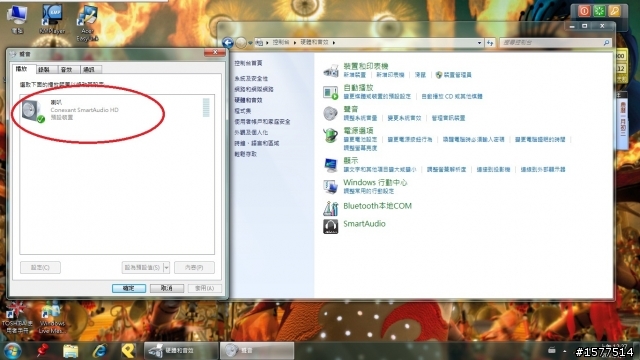Open File Explorer folder on taskbar
The height and width of the screenshot is (360, 640).
(70, 351)
